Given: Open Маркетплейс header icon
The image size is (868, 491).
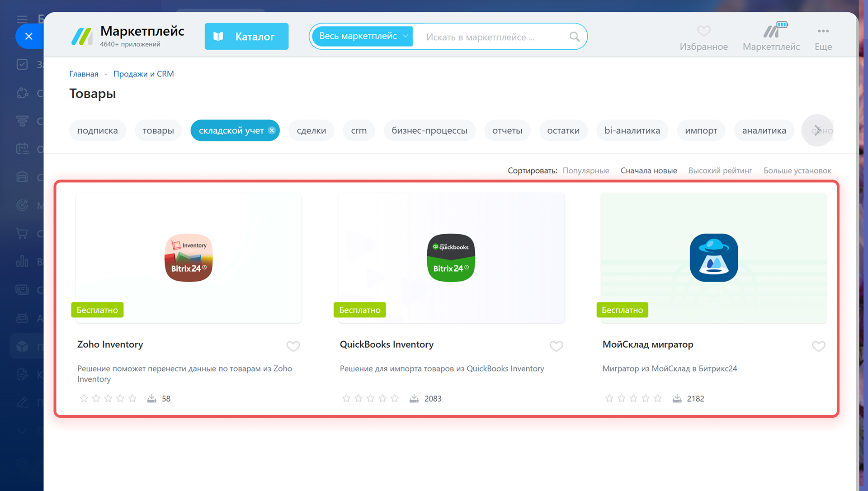Looking at the screenshot, I should pos(775,30).
